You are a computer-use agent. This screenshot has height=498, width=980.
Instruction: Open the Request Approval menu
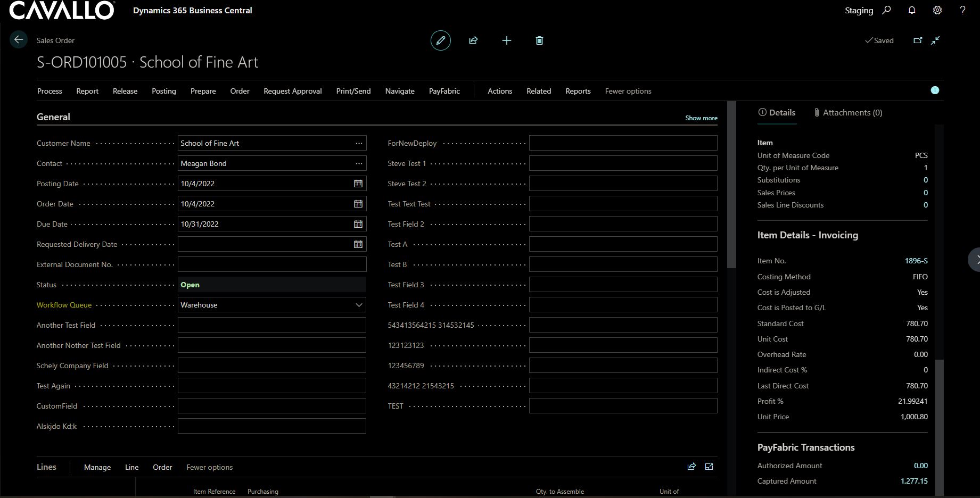tap(292, 91)
